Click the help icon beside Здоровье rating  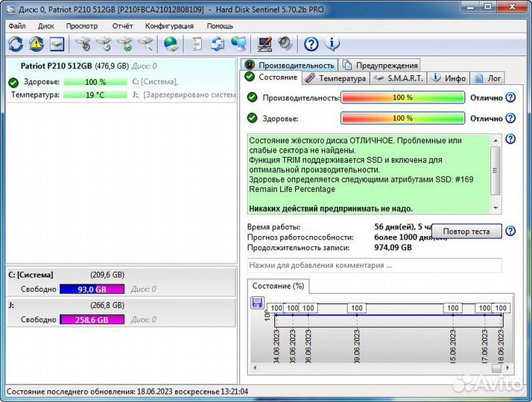(x=510, y=118)
